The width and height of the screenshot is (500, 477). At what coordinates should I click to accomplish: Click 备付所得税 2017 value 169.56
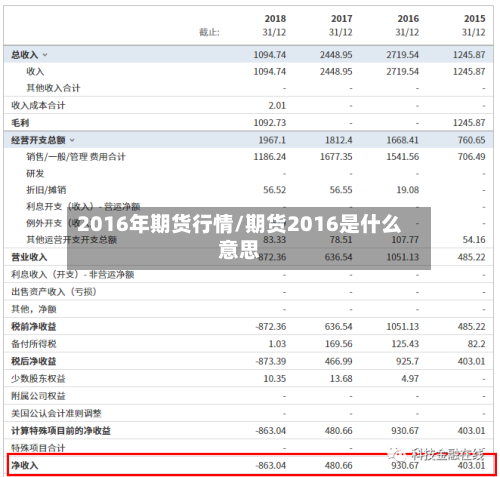pos(338,344)
